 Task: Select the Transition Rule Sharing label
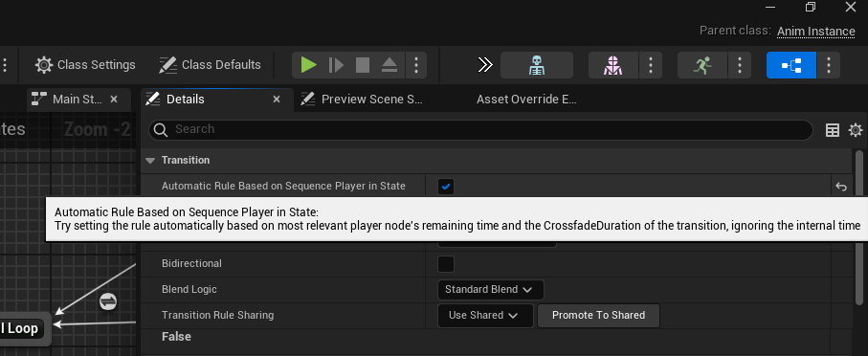click(x=217, y=316)
